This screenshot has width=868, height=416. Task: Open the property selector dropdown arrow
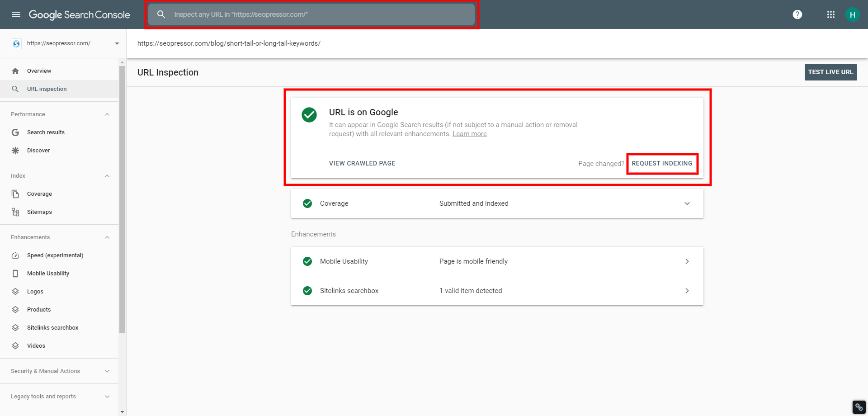117,43
